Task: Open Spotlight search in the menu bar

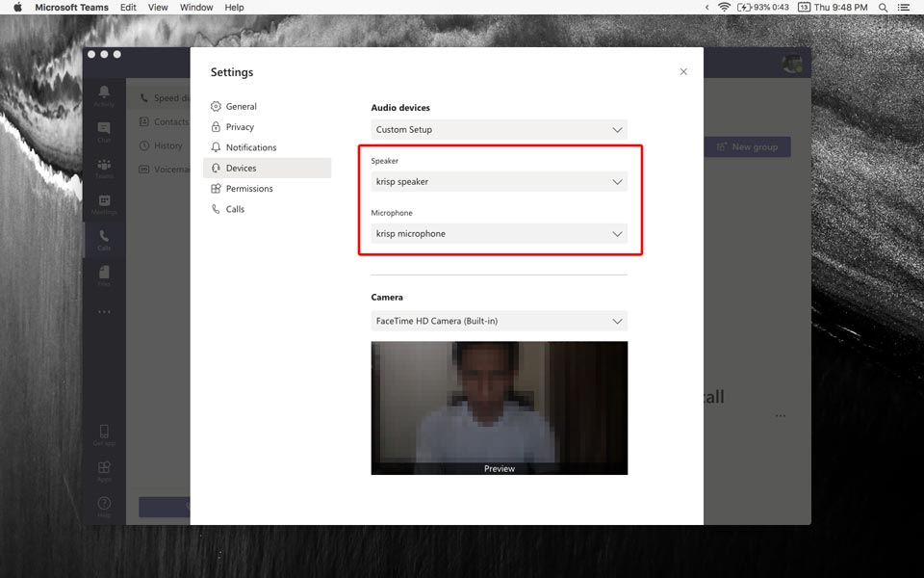Action: pos(883,7)
